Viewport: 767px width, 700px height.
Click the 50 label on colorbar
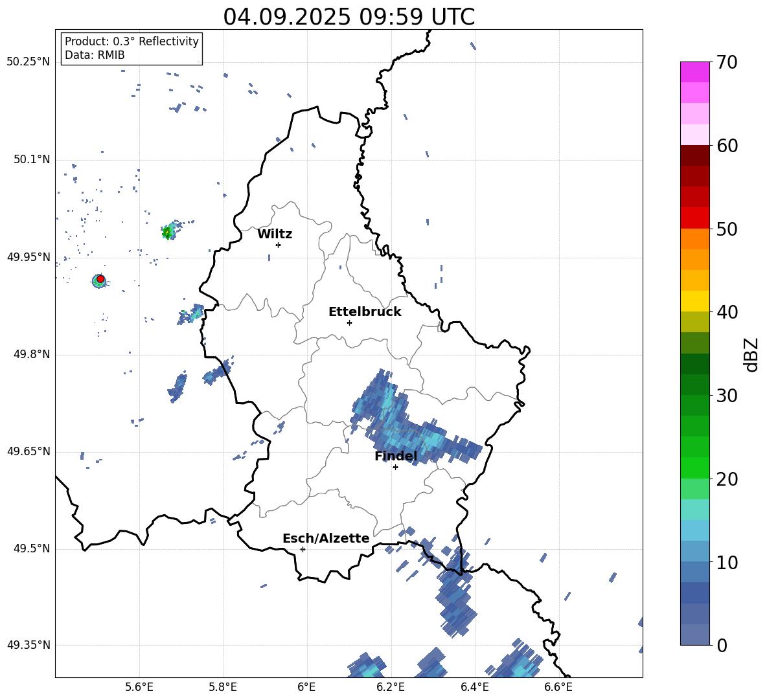point(727,229)
